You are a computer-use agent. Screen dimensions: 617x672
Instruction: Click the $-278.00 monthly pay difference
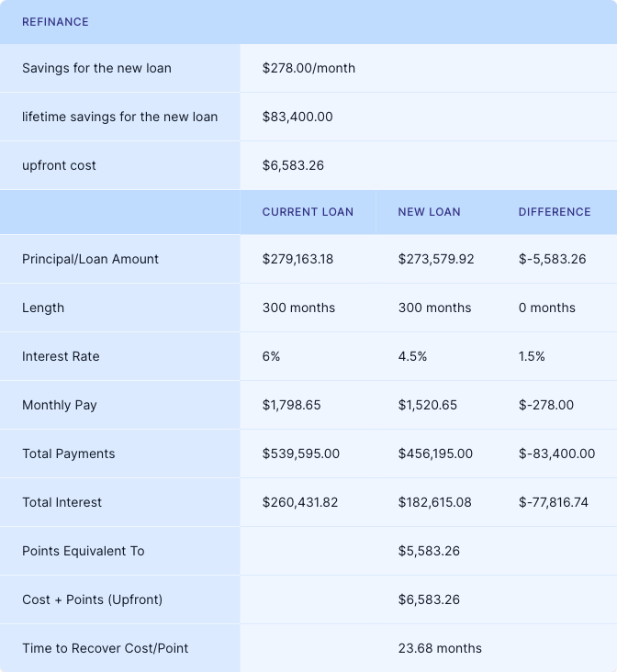tap(546, 405)
